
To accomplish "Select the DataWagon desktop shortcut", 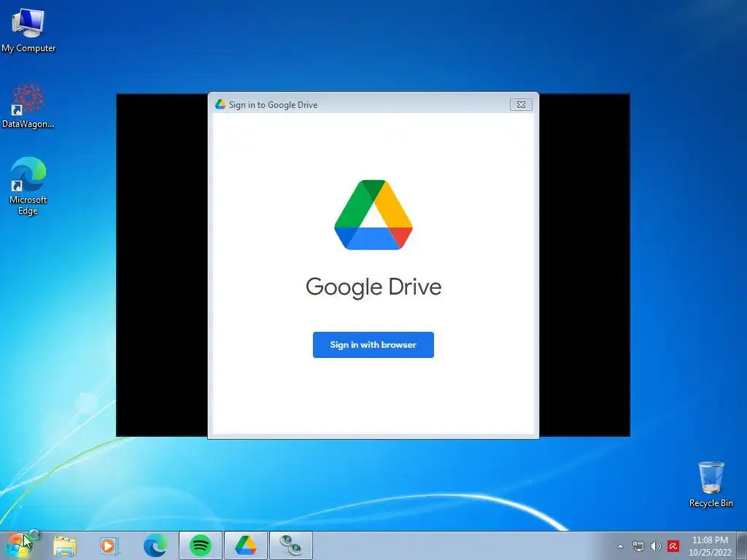I will [28, 106].
